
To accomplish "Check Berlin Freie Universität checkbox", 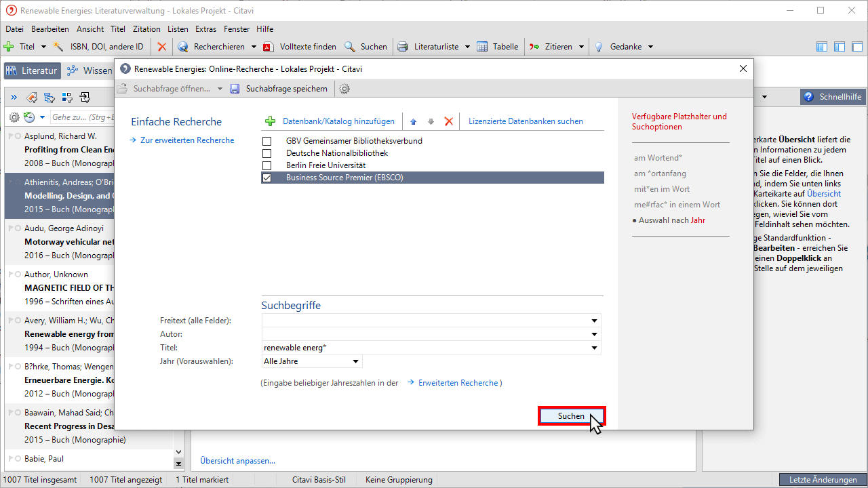I will pos(267,165).
